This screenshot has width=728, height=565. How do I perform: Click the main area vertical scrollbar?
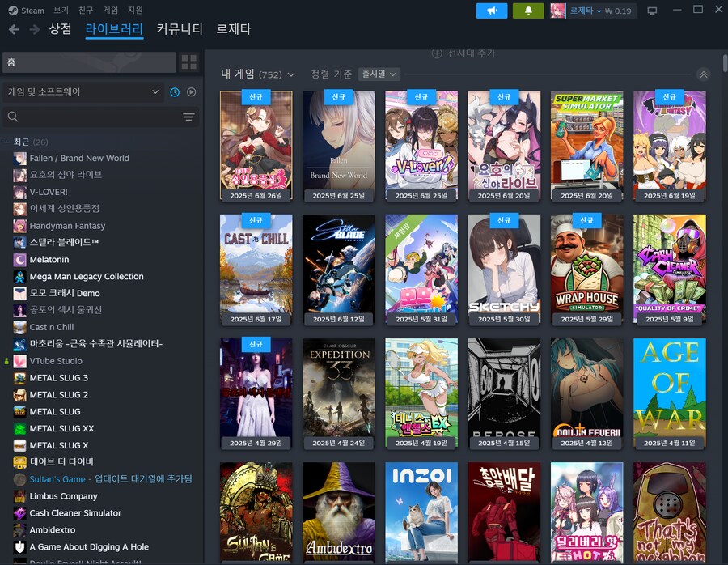[x=725, y=63]
